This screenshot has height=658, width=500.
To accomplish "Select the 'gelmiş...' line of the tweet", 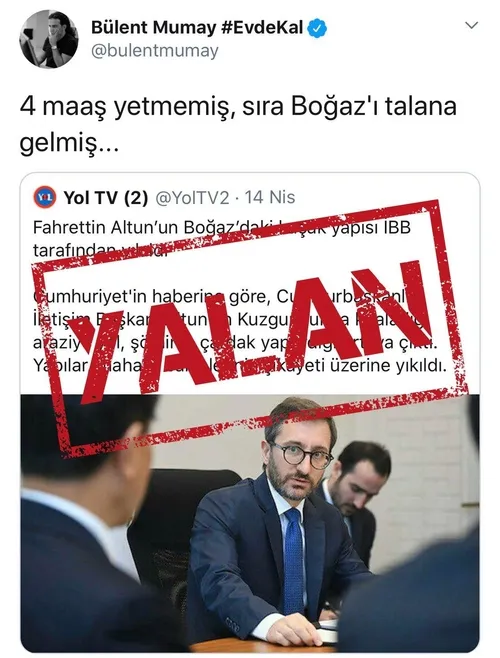I will [63, 142].
